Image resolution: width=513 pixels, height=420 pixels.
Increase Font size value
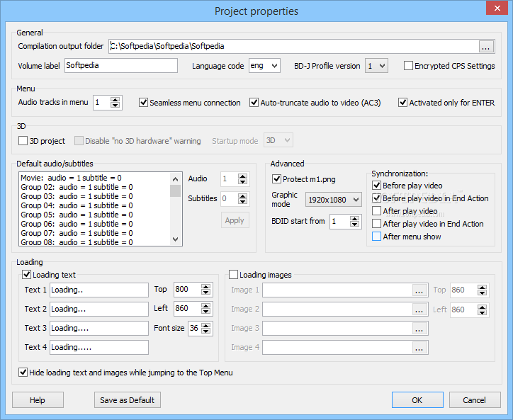(x=205, y=326)
